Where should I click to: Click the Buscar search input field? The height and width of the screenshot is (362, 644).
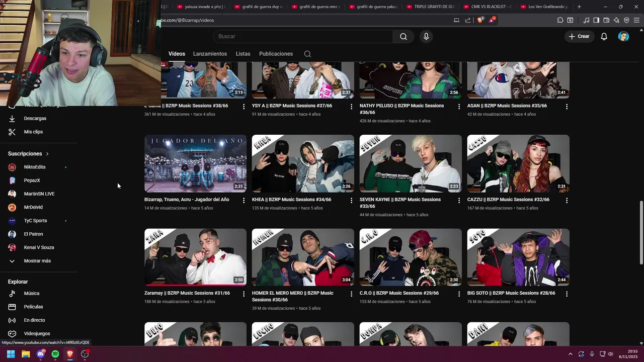302,36
